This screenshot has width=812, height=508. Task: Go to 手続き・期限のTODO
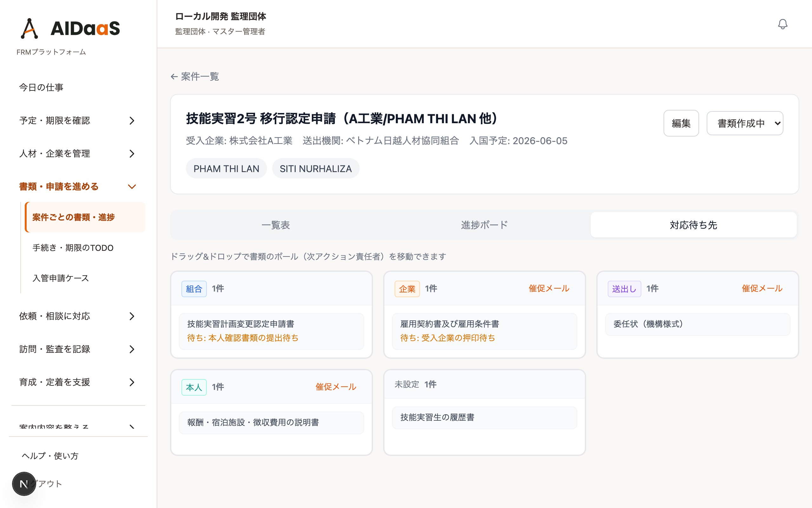pos(85,248)
